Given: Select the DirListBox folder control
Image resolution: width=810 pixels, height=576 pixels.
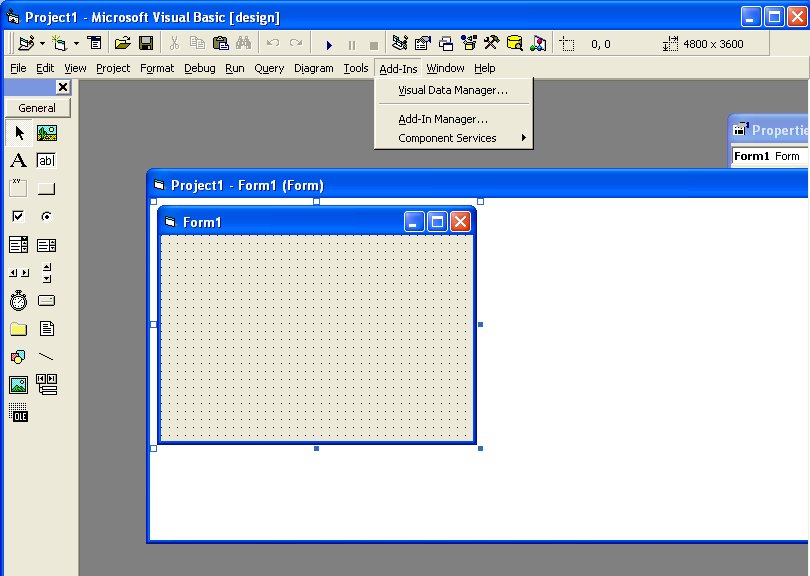Looking at the screenshot, I should pyautogui.click(x=19, y=329).
